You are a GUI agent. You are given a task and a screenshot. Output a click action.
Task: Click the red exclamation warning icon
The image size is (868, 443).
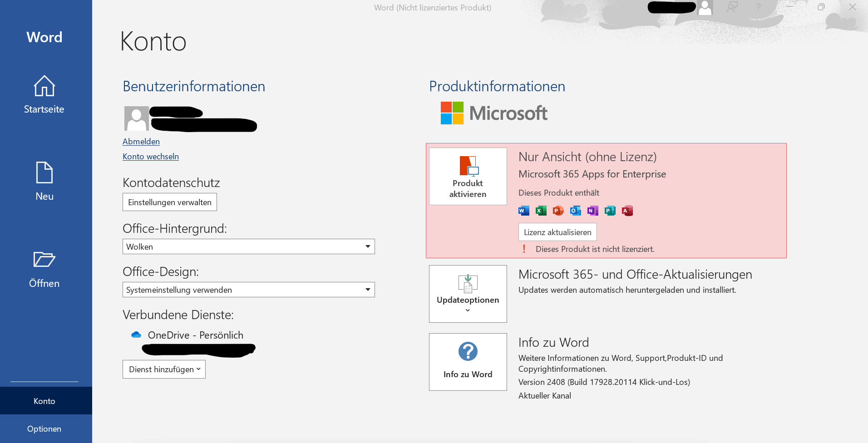coord(524,249)
